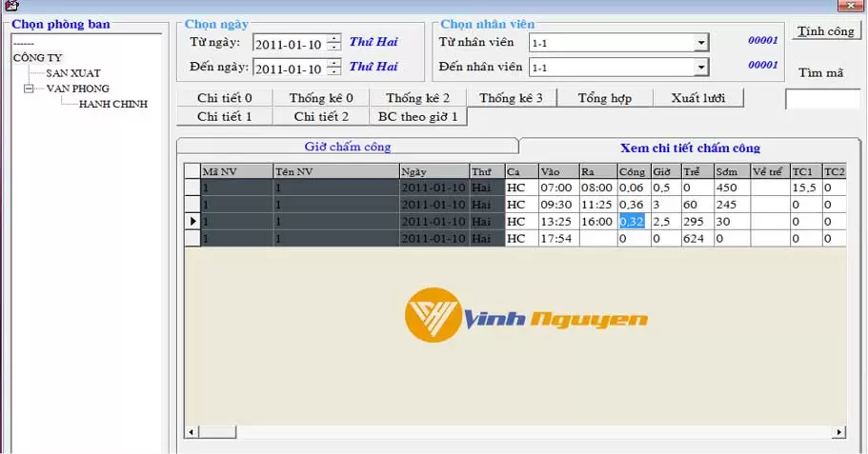Select CÔNG TY root node
Viewport: 868px width, 454px height.
[x=38, y=57]
